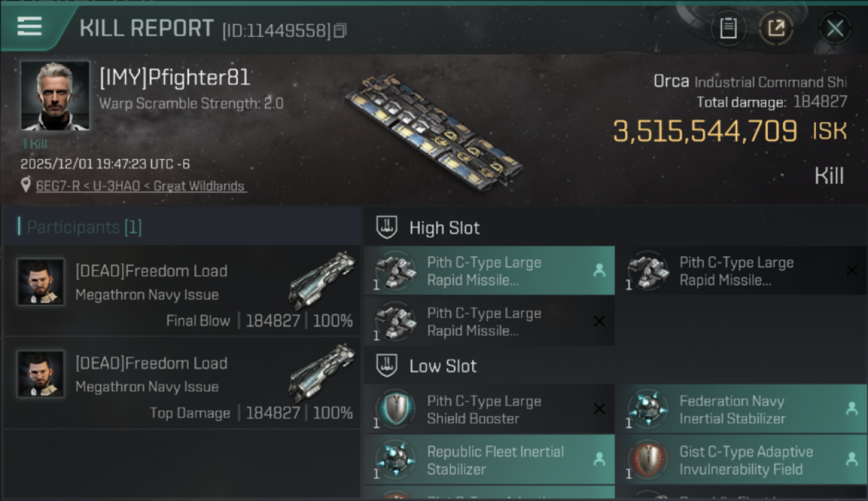Click the clipboard notes icon

(728, 28)
